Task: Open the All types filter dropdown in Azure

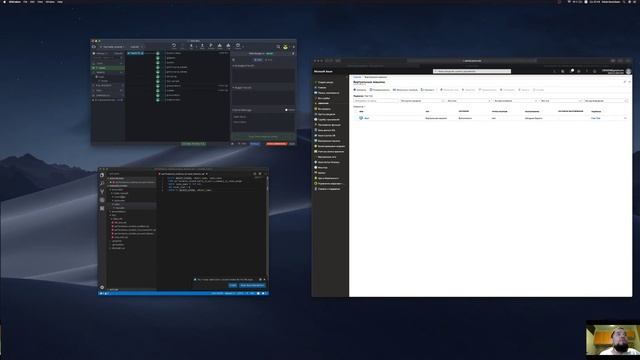Action: pos(468,101)
